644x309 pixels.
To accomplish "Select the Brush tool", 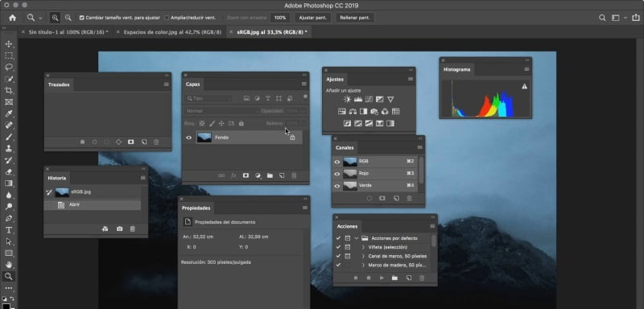I will tap(9, 137).
